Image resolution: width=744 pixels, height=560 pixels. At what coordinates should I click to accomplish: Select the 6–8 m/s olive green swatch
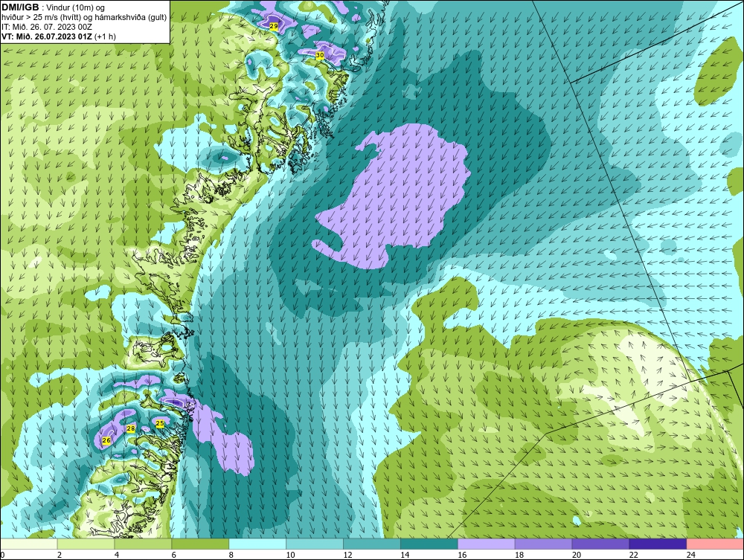point(200,544)
